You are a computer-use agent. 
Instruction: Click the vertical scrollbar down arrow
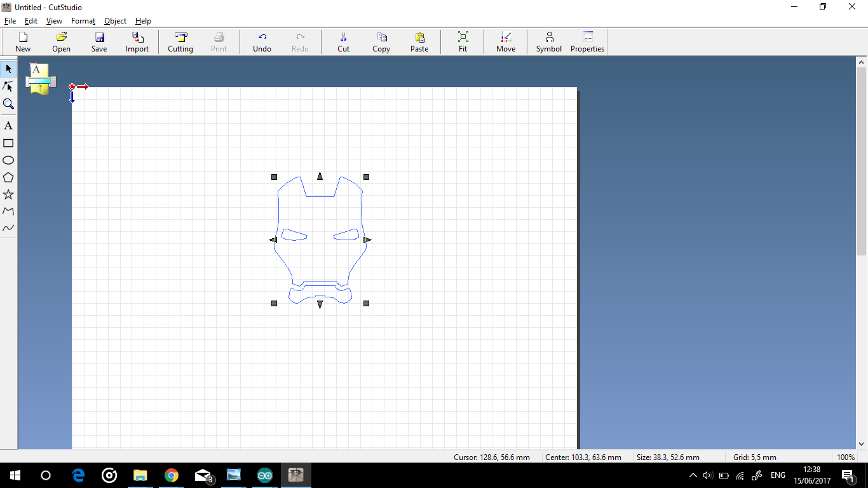862,444
